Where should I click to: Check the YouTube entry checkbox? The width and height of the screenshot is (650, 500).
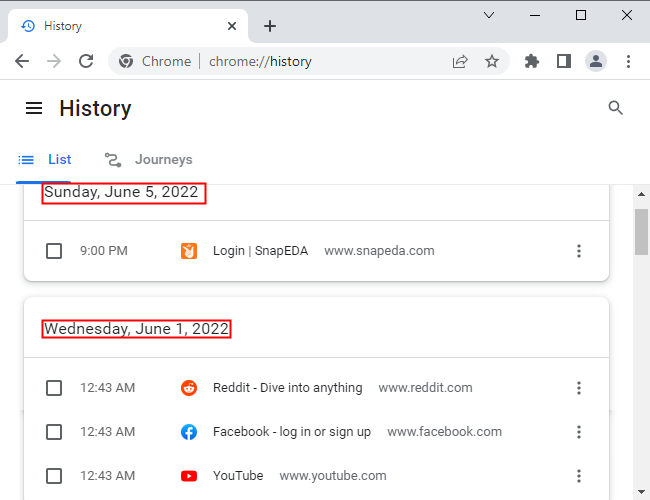coord(54,476)
